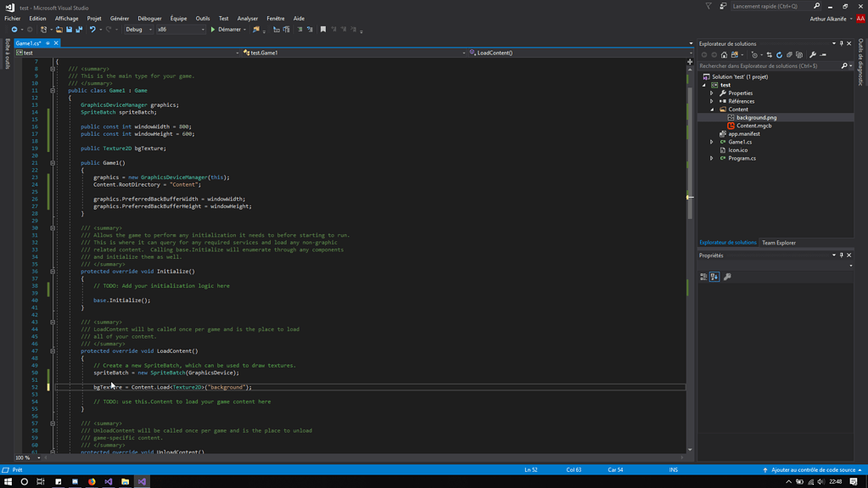Toggle alphabetical sort in Propriétés panel

(714, 277)
